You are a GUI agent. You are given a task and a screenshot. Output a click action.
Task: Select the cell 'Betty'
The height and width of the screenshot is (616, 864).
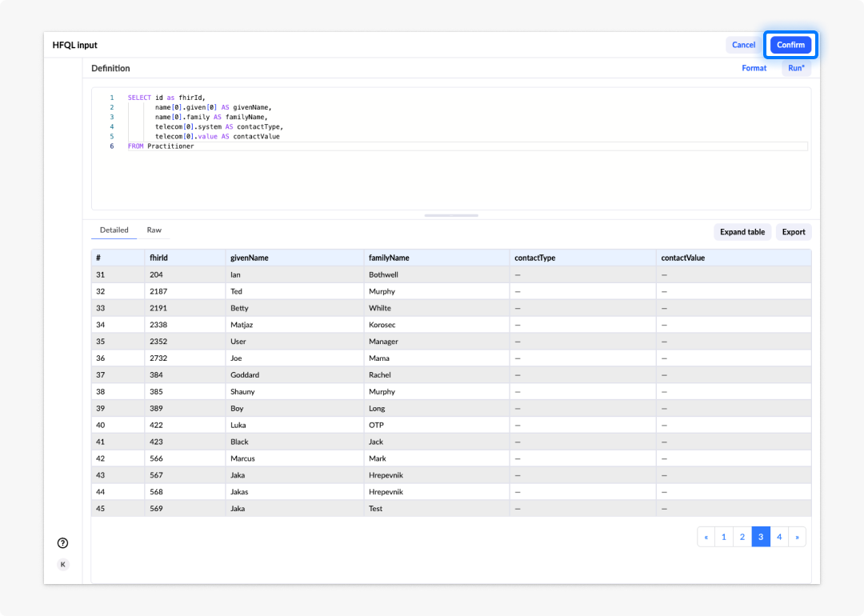[294, 308]
